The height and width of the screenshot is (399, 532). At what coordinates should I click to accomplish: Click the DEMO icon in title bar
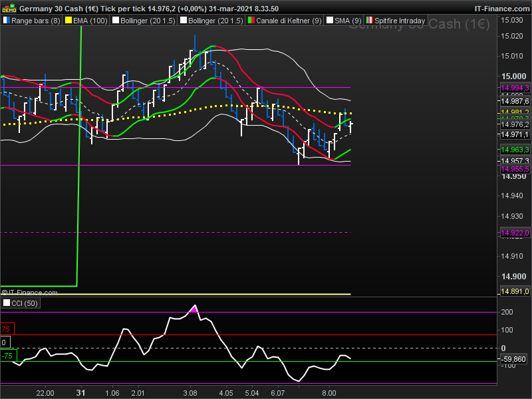9,9
